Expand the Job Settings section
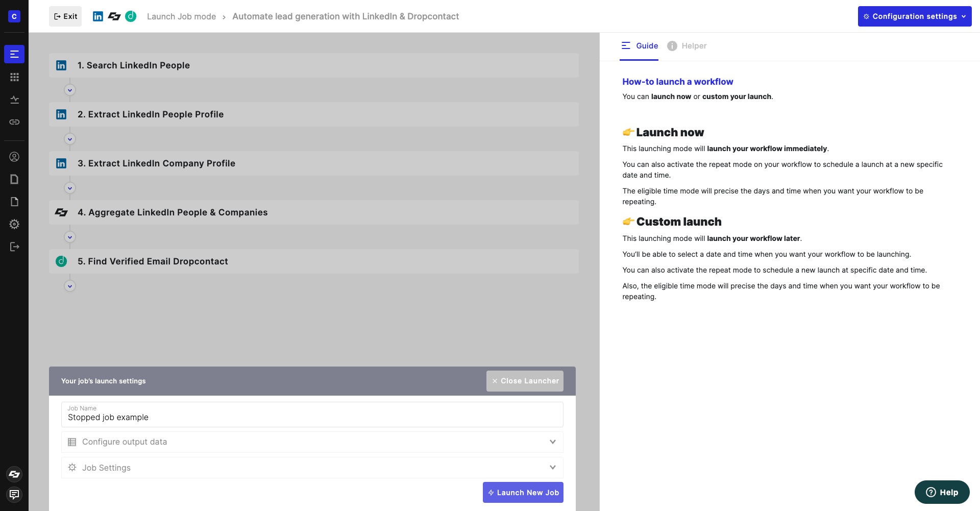 pos(312,468)
